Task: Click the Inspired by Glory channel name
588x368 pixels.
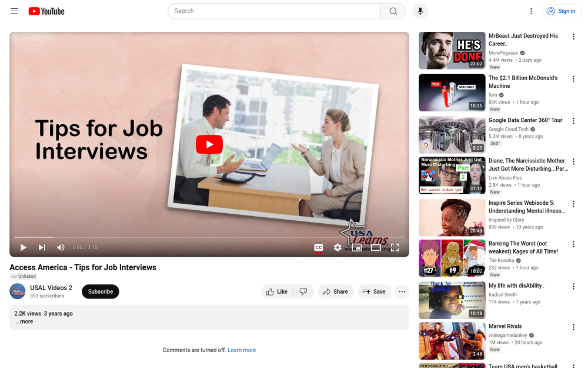Action: 506,220
